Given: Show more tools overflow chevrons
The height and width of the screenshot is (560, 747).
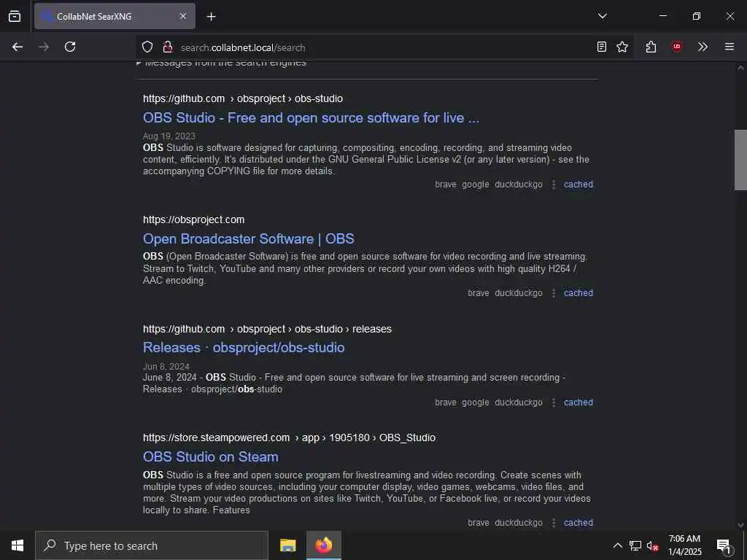Looking at the screenshot, I should tap(703, 47).
